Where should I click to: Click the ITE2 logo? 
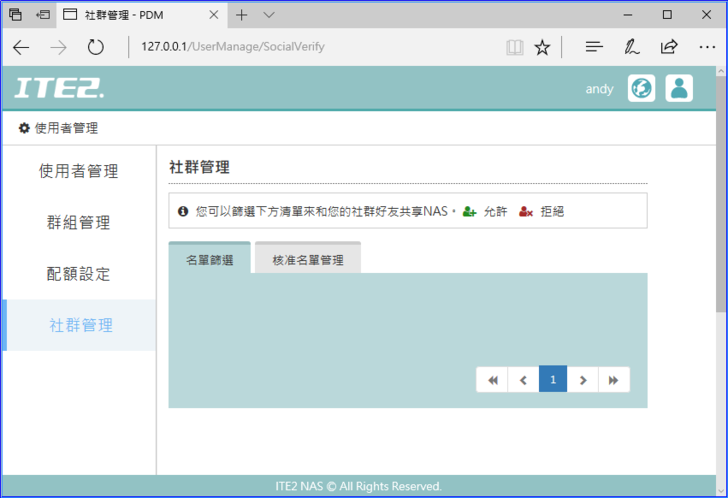coord(58,88)
